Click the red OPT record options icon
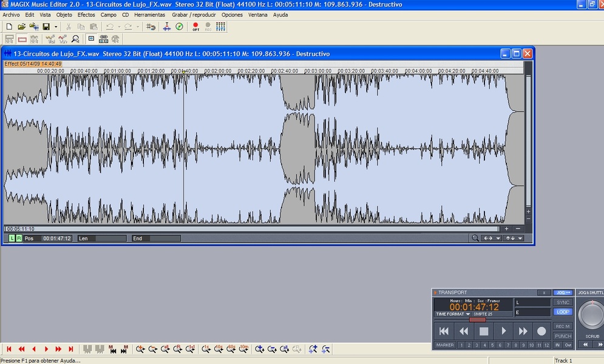Screen dimensions: 604x364 point(195,27)
